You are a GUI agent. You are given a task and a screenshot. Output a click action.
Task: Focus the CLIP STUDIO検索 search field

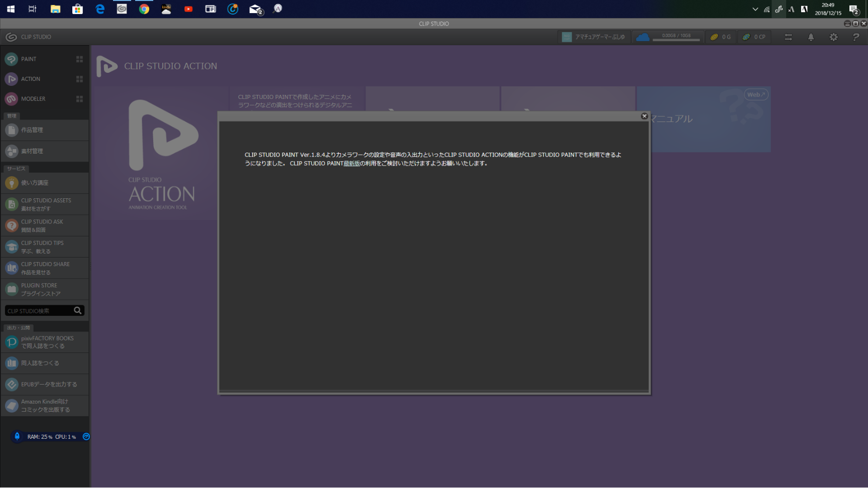[x=39, y=311]
